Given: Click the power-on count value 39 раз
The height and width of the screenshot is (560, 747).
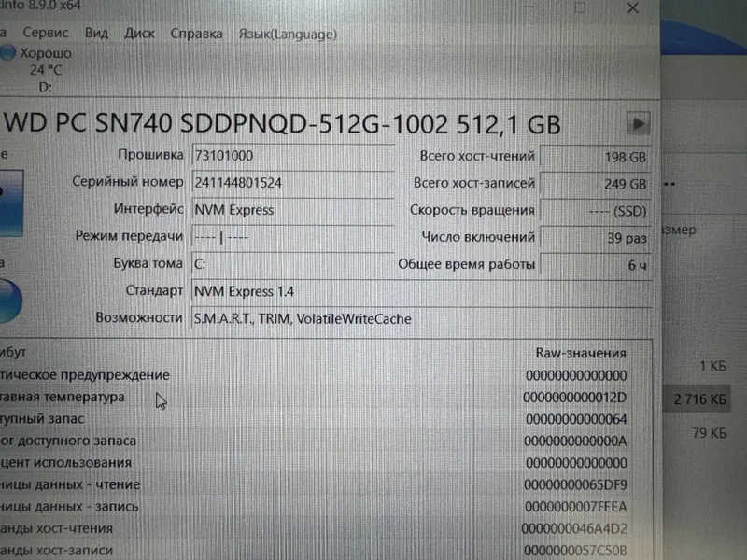Looking at the screenshot, I should (596, 238).
